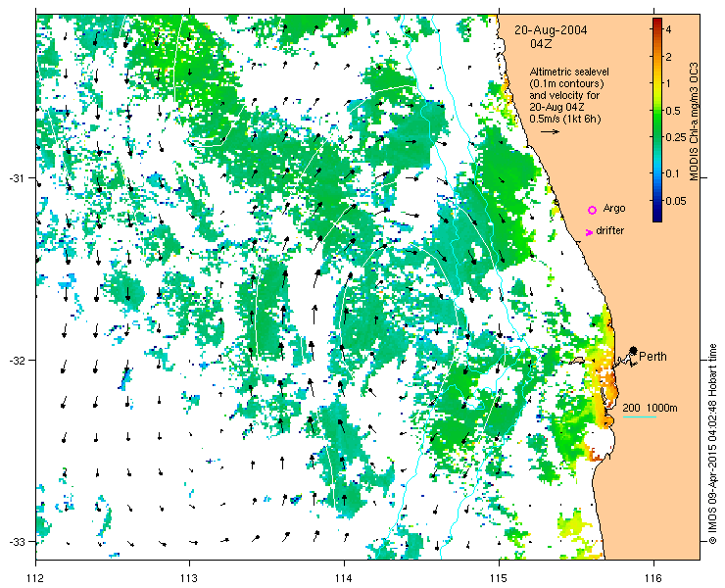Viewport: 725px width, 588px height.
Task: Click the color bar value 4
Action: [x=668, y=29]
